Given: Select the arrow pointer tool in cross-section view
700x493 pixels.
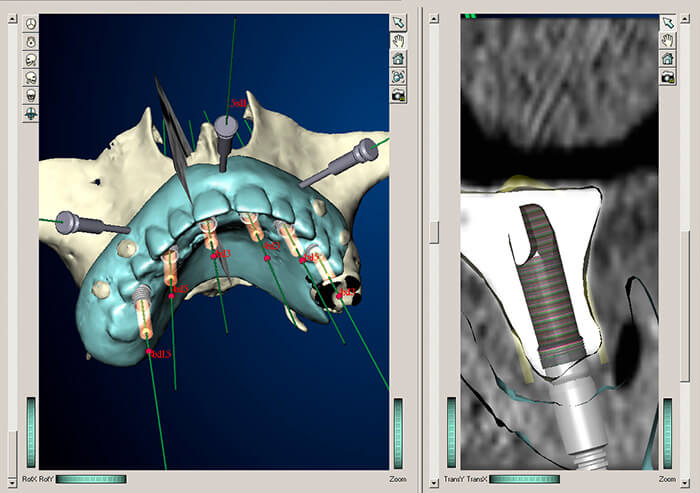Looking at the screenshot, I should click(667, 22).
